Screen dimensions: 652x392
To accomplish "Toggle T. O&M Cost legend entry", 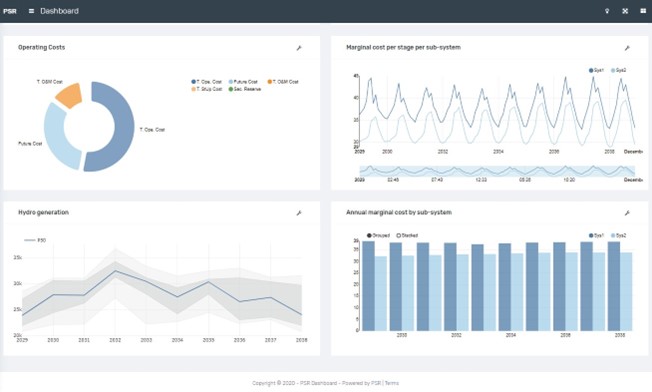I will (x=283, y=82).
